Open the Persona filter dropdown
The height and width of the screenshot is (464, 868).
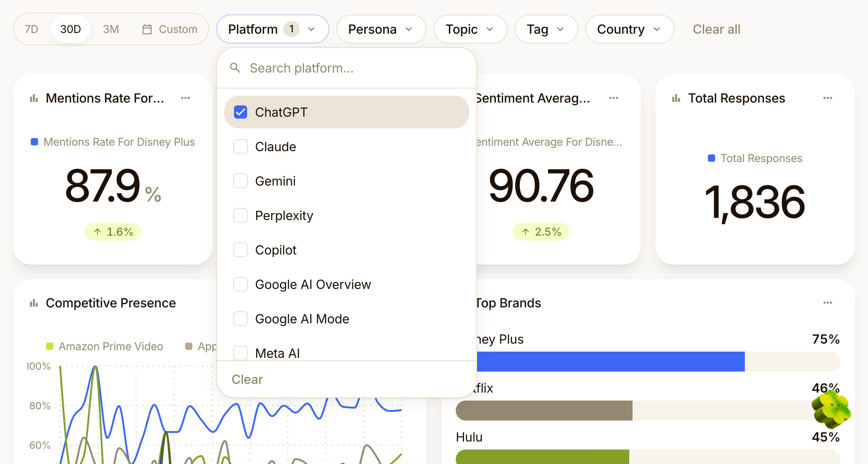click(x=381, y=29)
